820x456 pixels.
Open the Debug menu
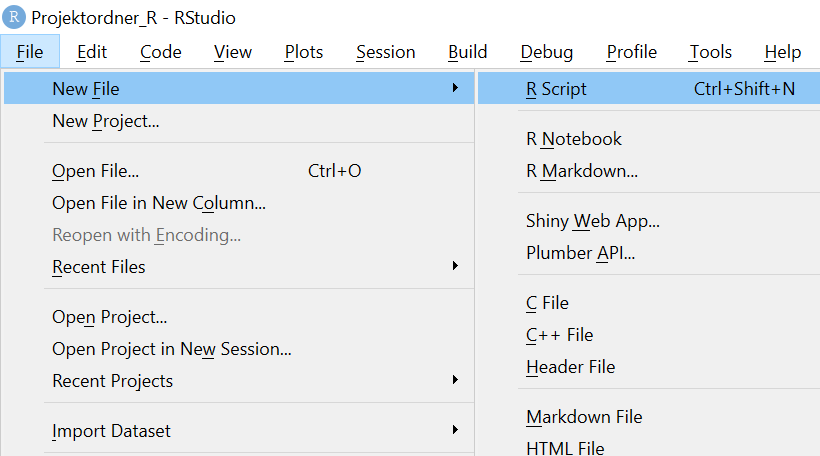click(x=546, y=52)
